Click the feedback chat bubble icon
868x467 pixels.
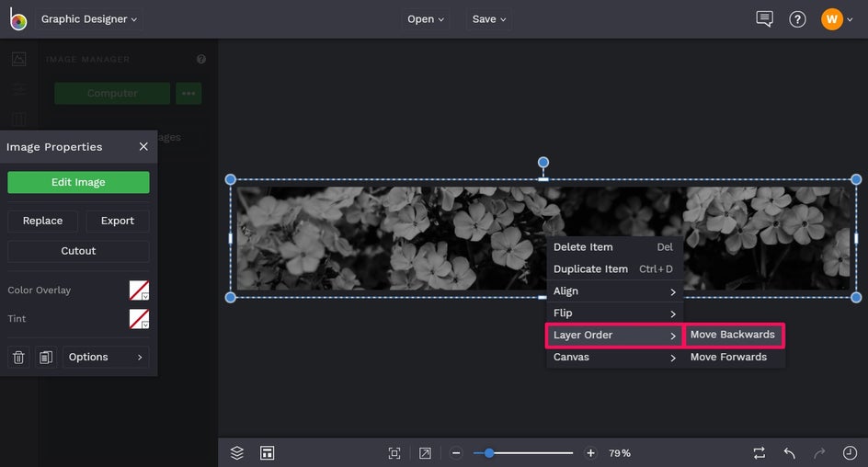coord(764,19)
